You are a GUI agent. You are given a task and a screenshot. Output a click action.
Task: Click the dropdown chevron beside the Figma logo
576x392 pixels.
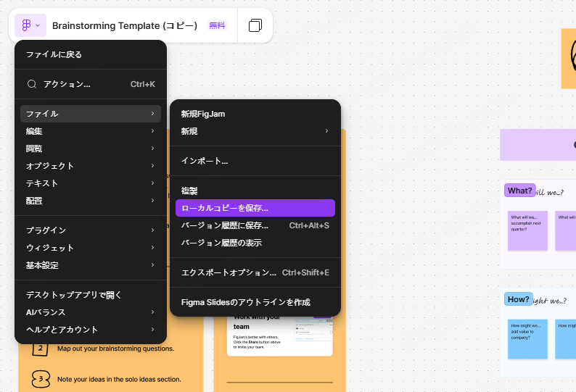coord(38,25)
